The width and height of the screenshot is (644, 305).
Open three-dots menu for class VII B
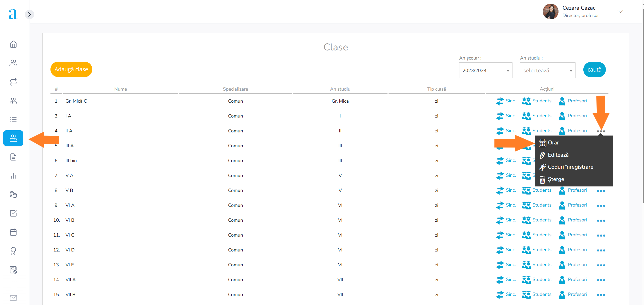[601, 295]
